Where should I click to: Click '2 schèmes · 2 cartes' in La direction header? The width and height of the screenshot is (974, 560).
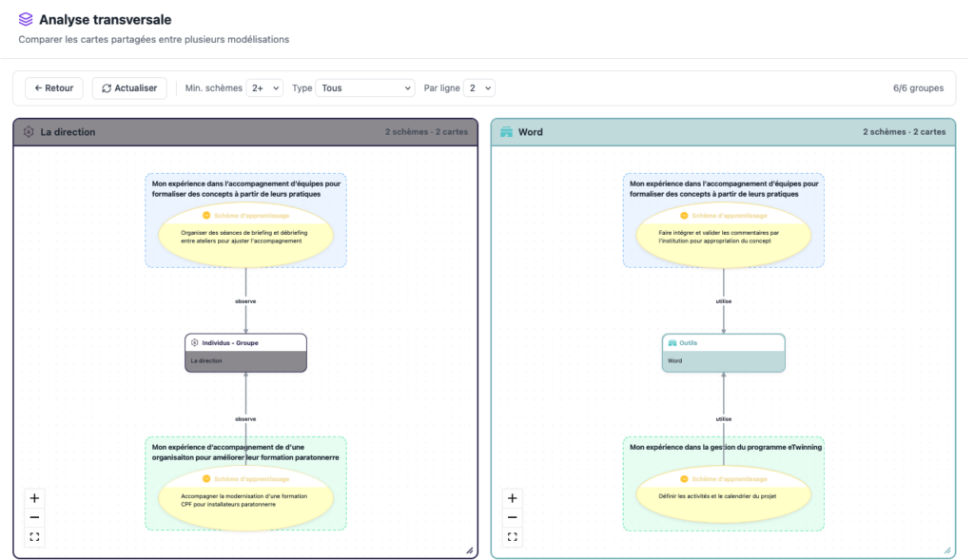click(426, 131)
